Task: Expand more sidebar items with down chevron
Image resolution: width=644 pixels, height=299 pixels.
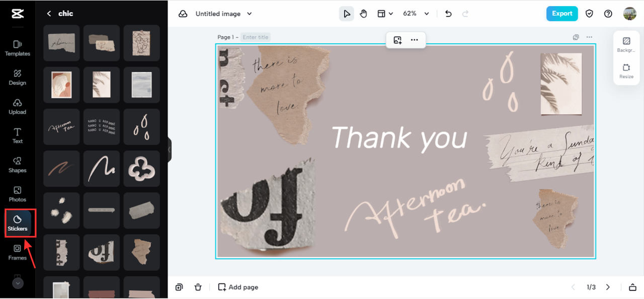Action: tap(18, 283)
